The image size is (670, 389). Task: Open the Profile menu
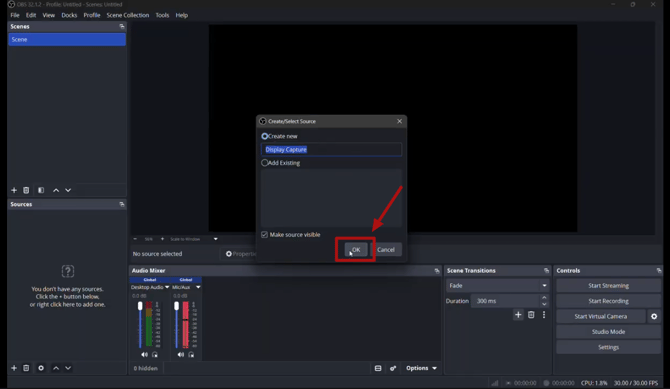pos(92,15)
